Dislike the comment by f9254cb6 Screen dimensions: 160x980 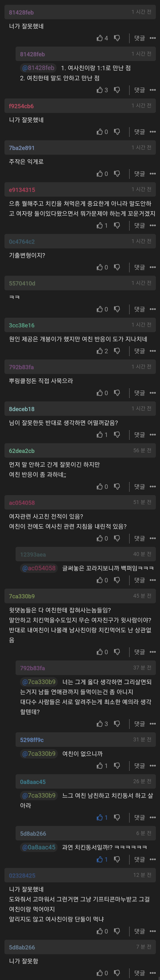(x=117, y=132)
